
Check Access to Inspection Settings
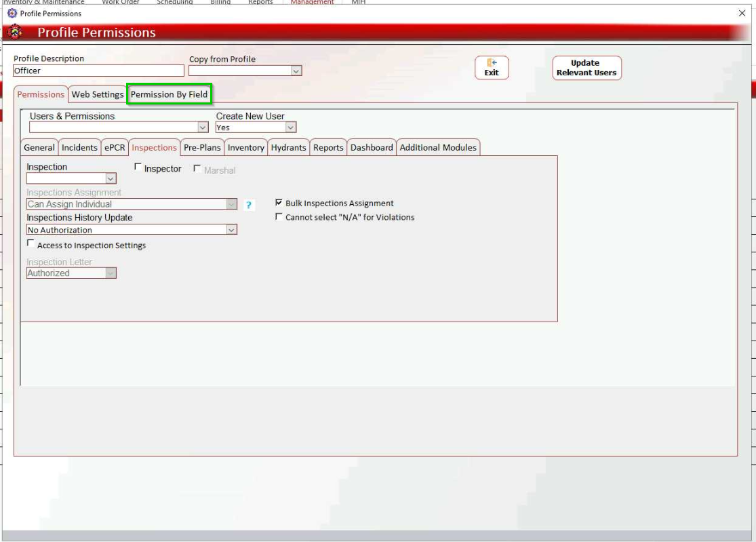(31, 244)
